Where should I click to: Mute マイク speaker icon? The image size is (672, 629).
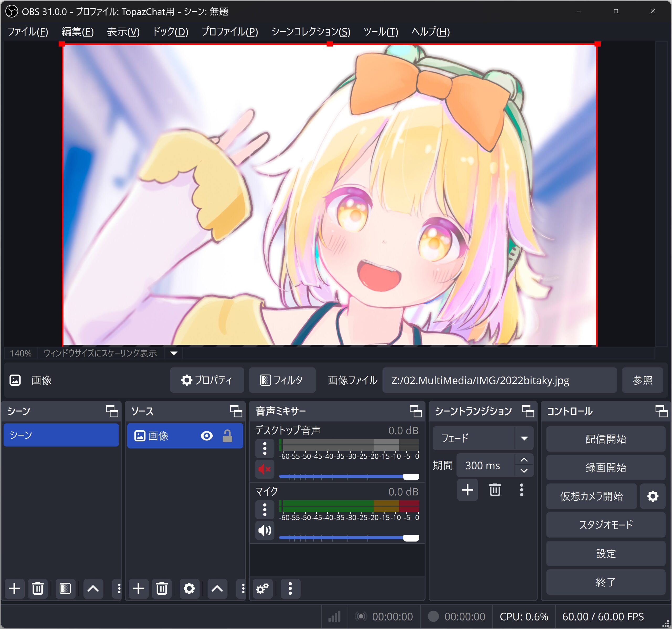click(265, 530)
